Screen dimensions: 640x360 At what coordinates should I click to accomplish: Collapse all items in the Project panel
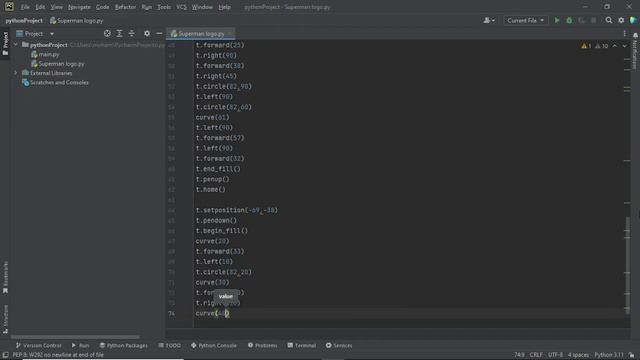(x=131, y=33)
